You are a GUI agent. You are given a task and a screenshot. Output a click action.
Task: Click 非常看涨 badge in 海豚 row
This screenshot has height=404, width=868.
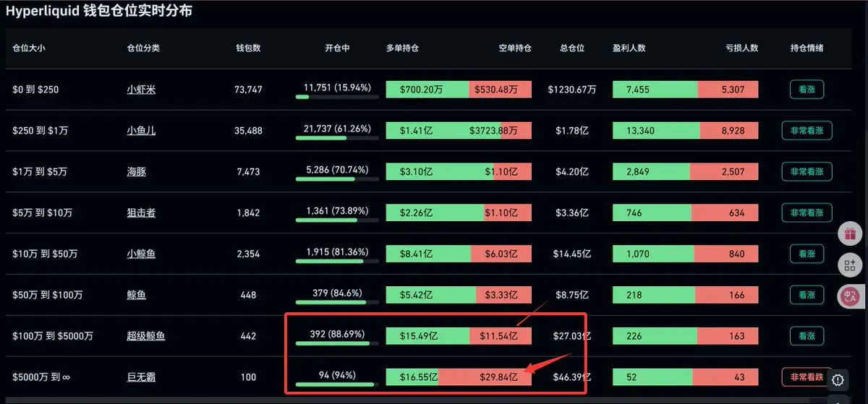point(807,172)
